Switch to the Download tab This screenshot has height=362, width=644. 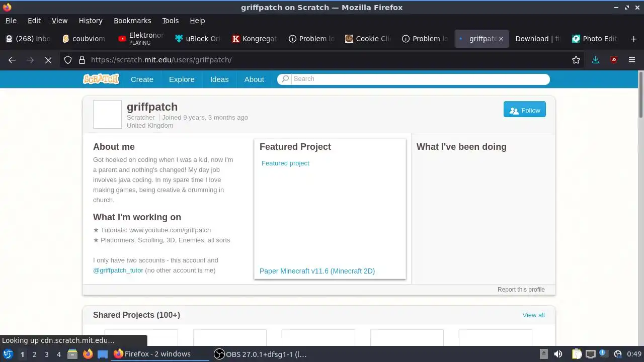pyautogui.click(x=538, y=39)
